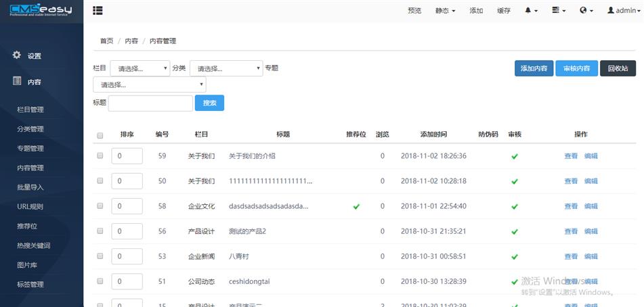Toggle the sidebar list menu icon

coord(98,10)
